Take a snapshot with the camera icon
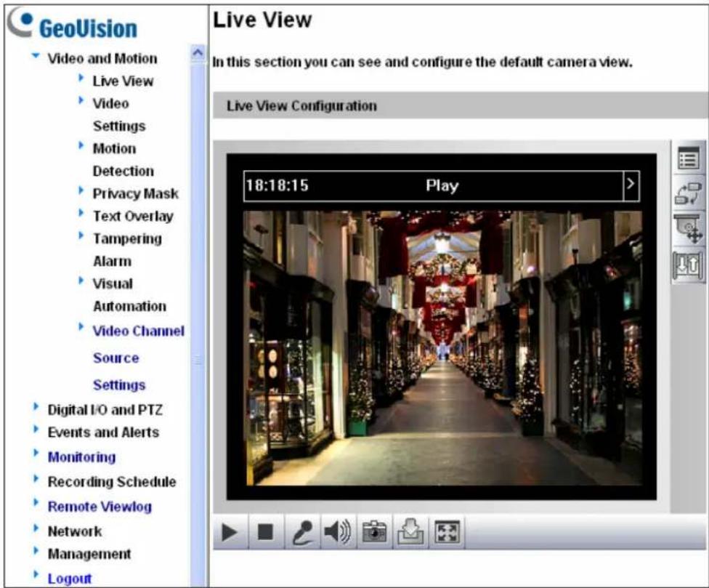Image resolution: width=709 pixels, height=588 pixels. [374, 532]
